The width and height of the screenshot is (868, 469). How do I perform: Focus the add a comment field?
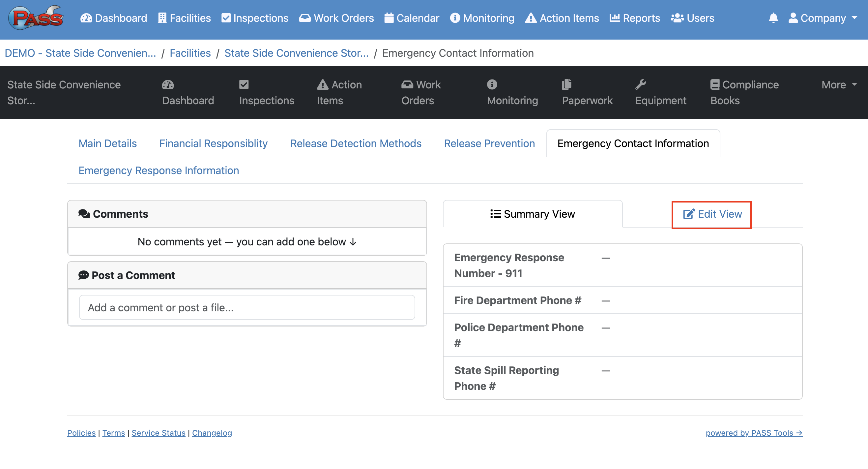click(247, 307)
